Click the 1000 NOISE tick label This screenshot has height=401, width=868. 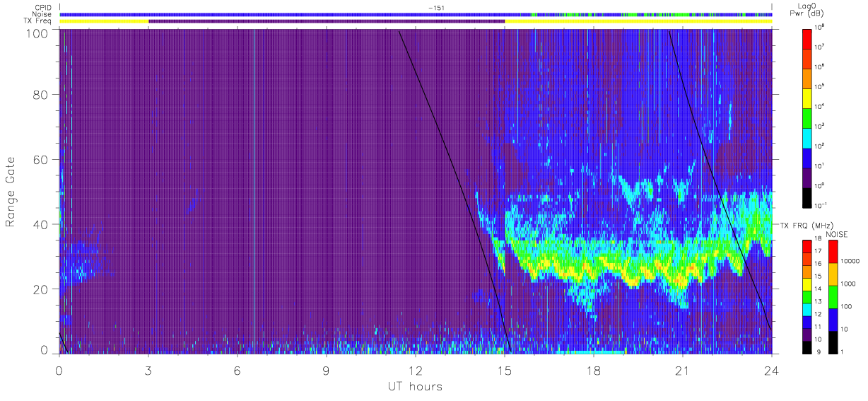pyautogui.click(x=848, y=284)
